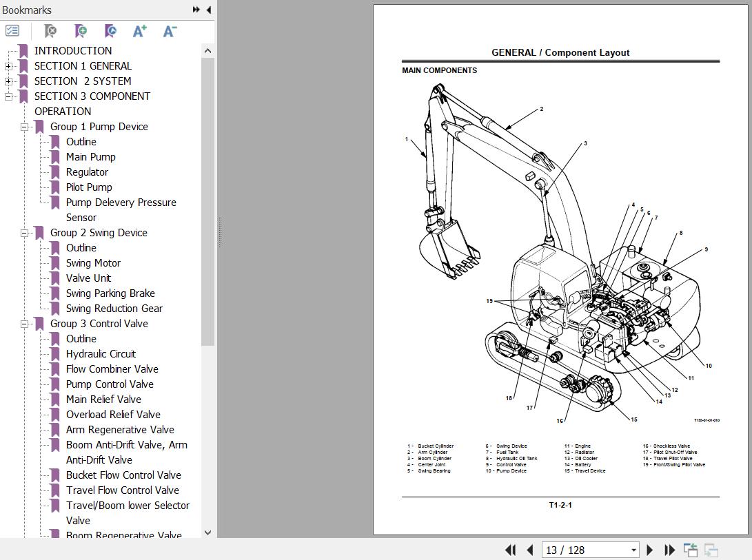Expand the SECTION 1 GENERAL bookmark

click(8, 66)
